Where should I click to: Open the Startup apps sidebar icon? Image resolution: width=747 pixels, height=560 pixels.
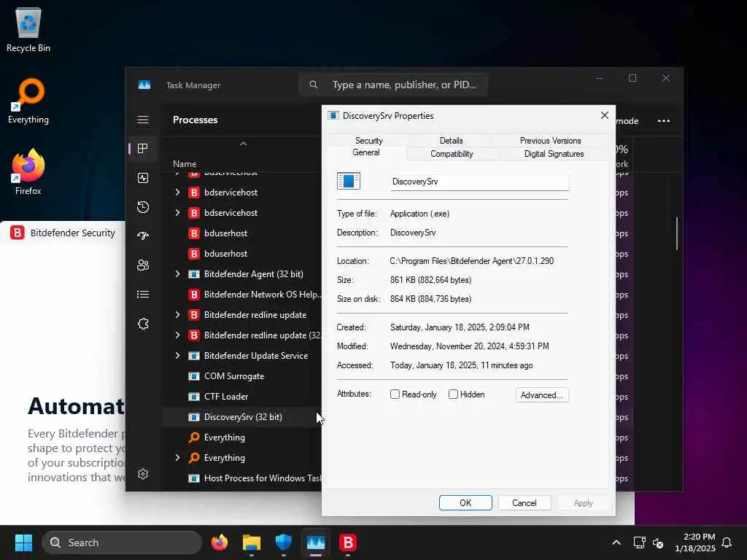click(143, 236)
